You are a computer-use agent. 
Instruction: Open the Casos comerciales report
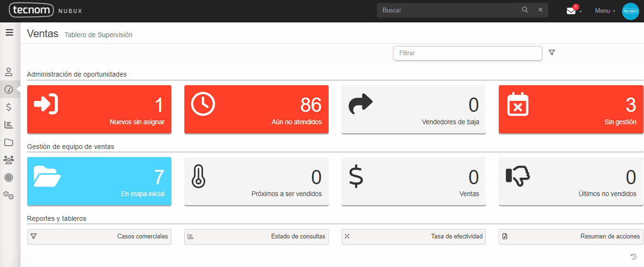coord(99,237)
